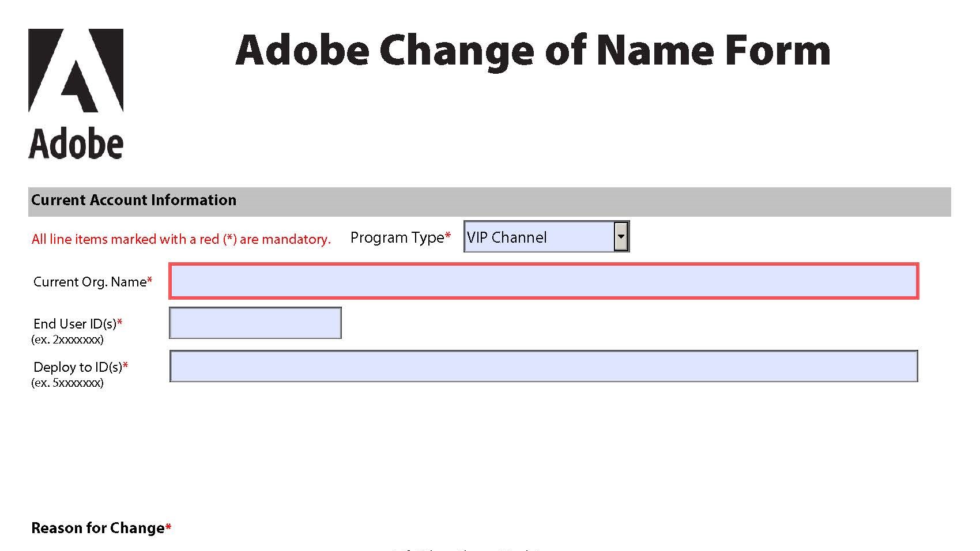Click the '(ex. 2xxxxxxx)' hint text
Screen dimensions: 980x551
coord(67,340)
